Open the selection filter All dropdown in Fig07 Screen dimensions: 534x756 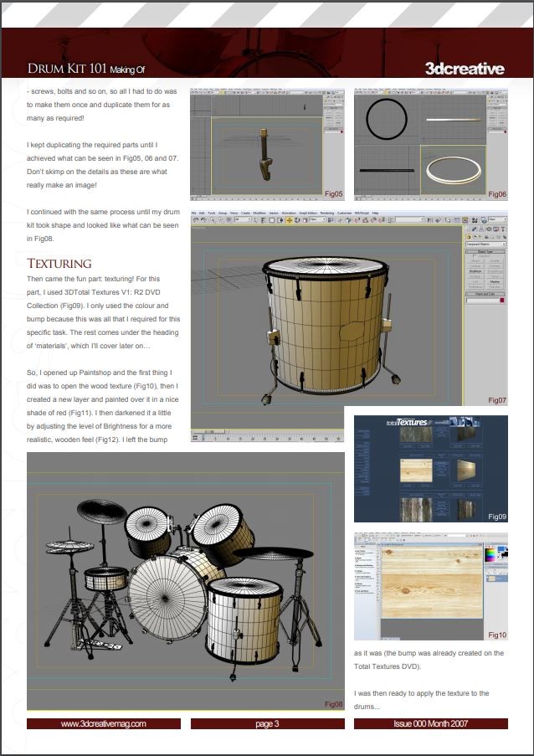(x=244, y=219)
